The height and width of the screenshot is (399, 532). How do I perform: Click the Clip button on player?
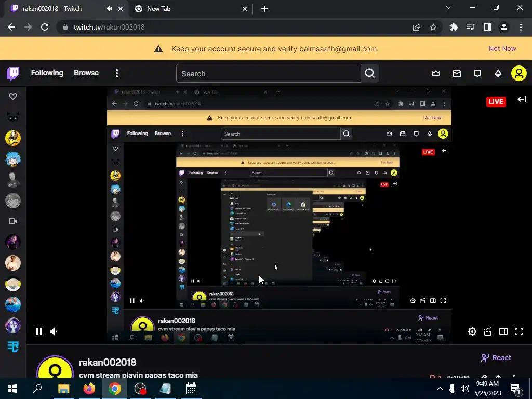pos(487,331)
